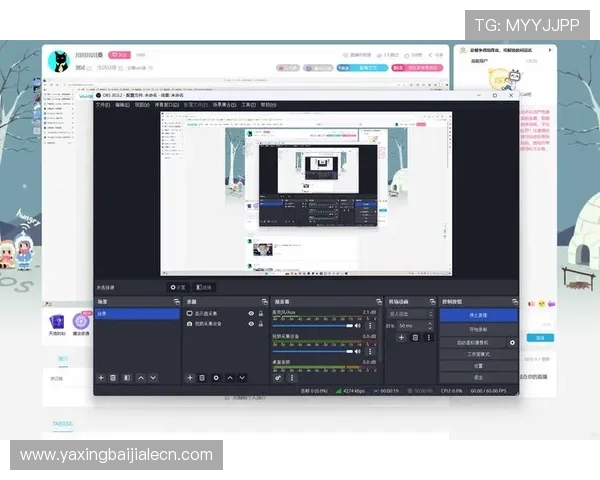This screenshot has height=480, width=600.
Task: Remove the scene transition with the trash icon
Action: [415, 338]
